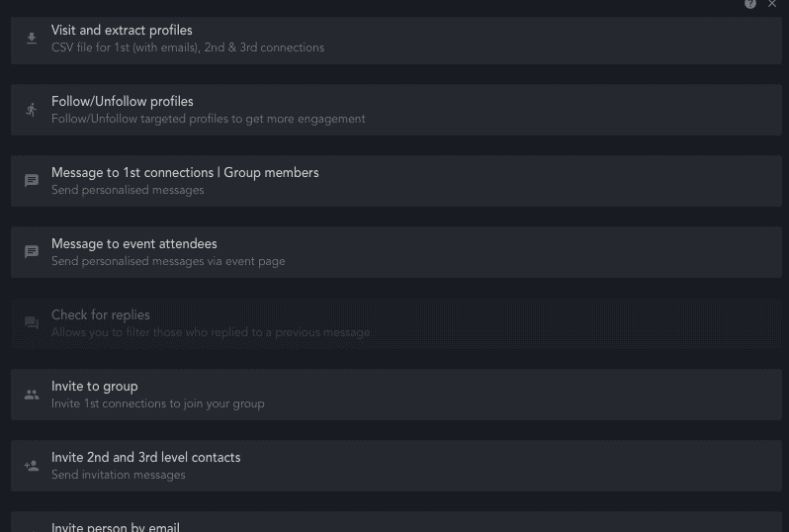Image resolution: width=789 pixels, height=532 pixels.
Task: Click the CSV file for 1st connections description
Action: 188,47
